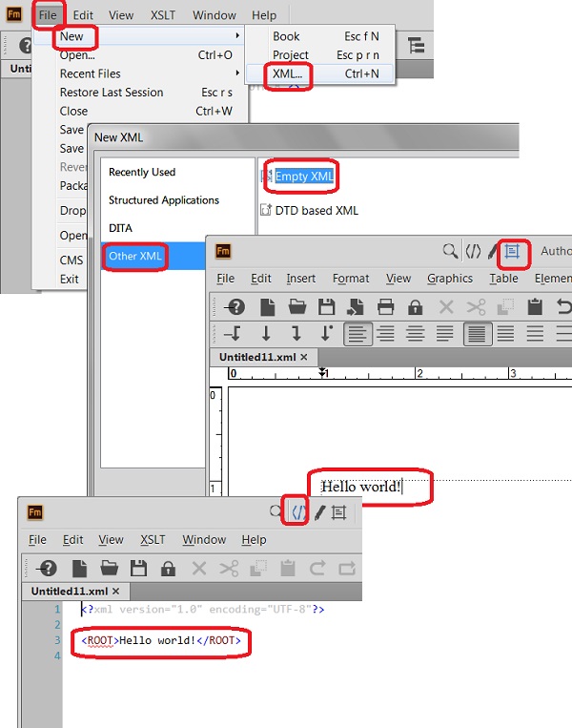Click the Save icon in the bottom window toolbar

[x=138, y=569]
